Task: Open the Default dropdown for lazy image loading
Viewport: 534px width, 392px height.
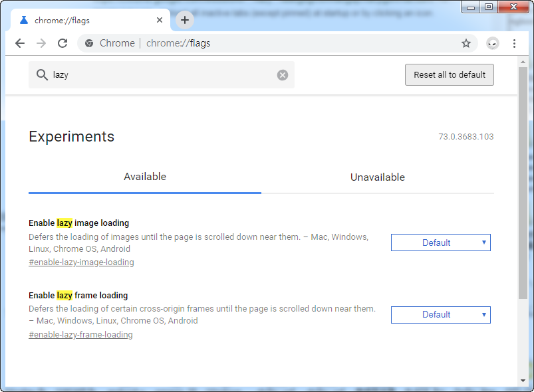Action: 440,242
